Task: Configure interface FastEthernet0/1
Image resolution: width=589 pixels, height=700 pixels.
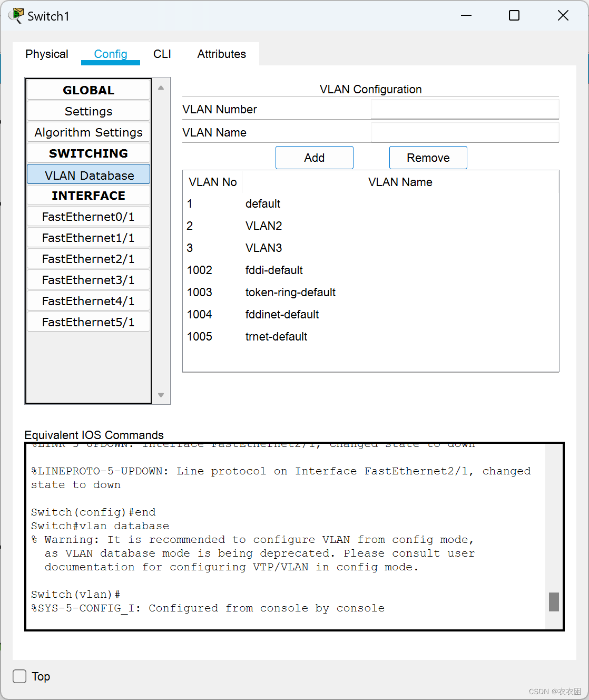Action: tap(89, 217)
